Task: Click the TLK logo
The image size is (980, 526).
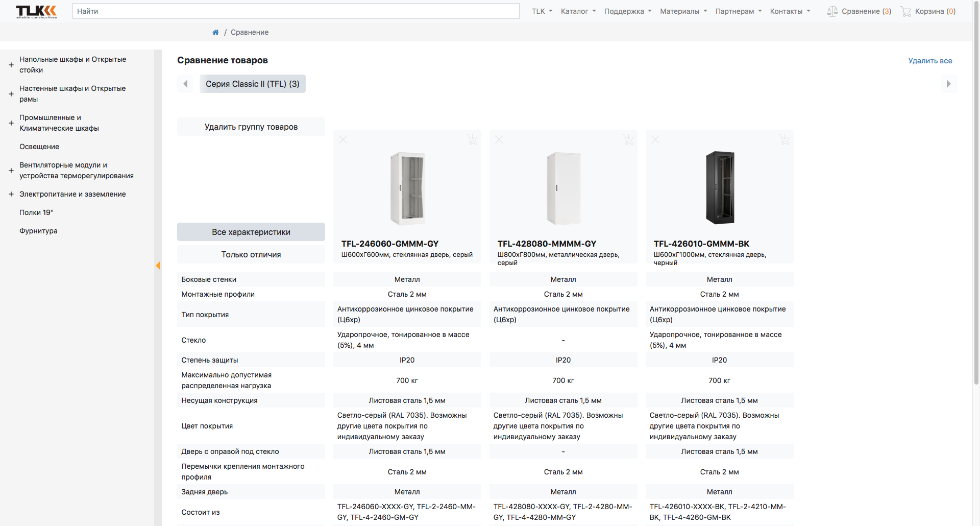Action: coord(36,11)
